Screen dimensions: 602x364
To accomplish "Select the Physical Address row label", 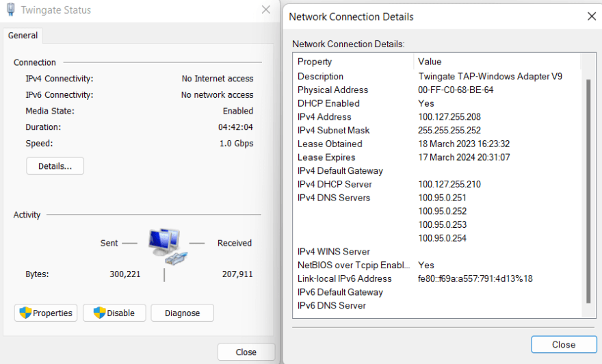I will (332, 90).
